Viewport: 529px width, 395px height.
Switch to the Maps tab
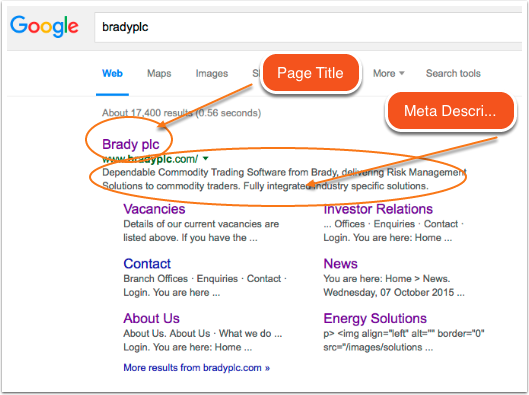click(x=159, y=73)
